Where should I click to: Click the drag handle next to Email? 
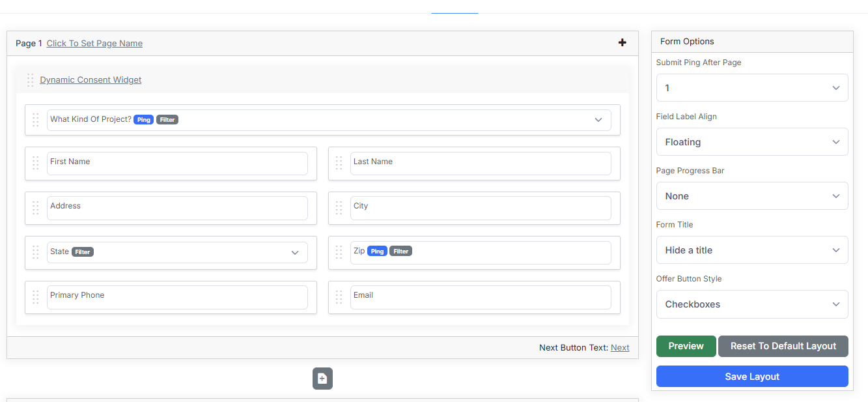pos(339,297)
